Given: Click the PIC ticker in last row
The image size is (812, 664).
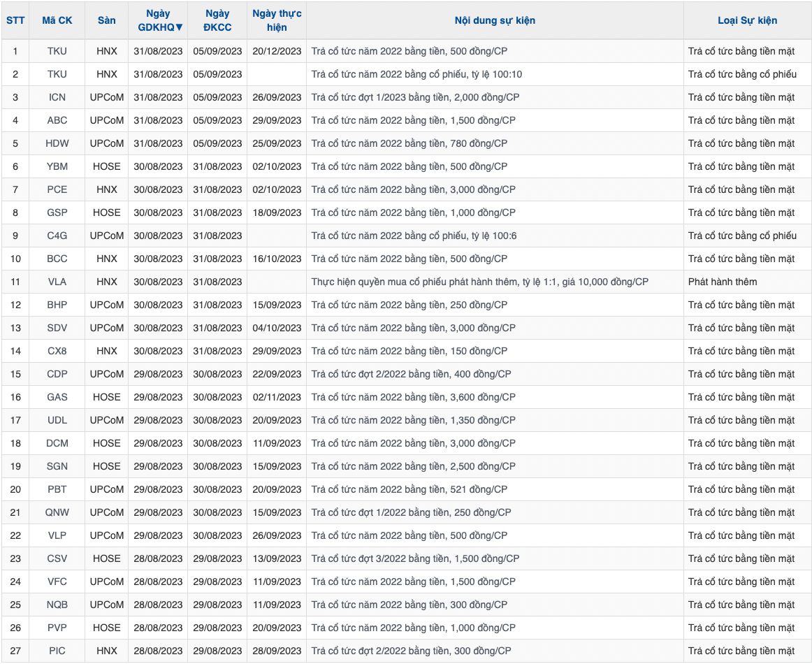Looking at the screenshot, I should tap(57, 651).
